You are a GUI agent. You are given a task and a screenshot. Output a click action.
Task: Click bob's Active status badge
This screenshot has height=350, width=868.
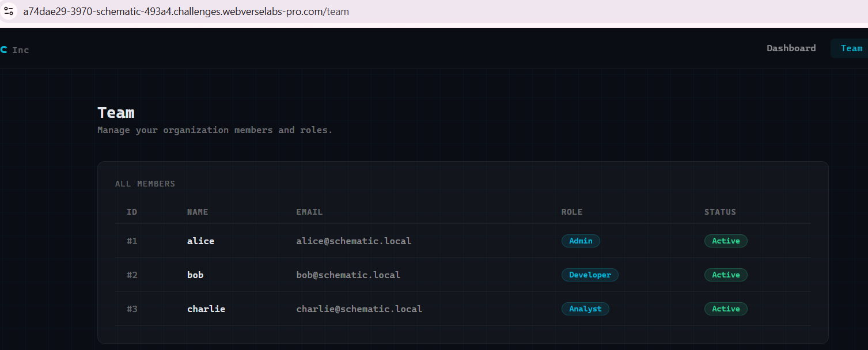pos(725,275)
